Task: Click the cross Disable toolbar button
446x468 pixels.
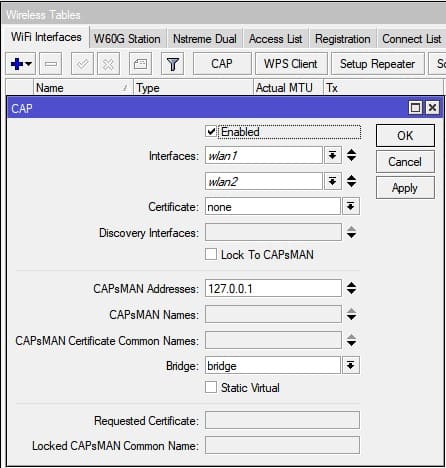Action: (108, 64)
